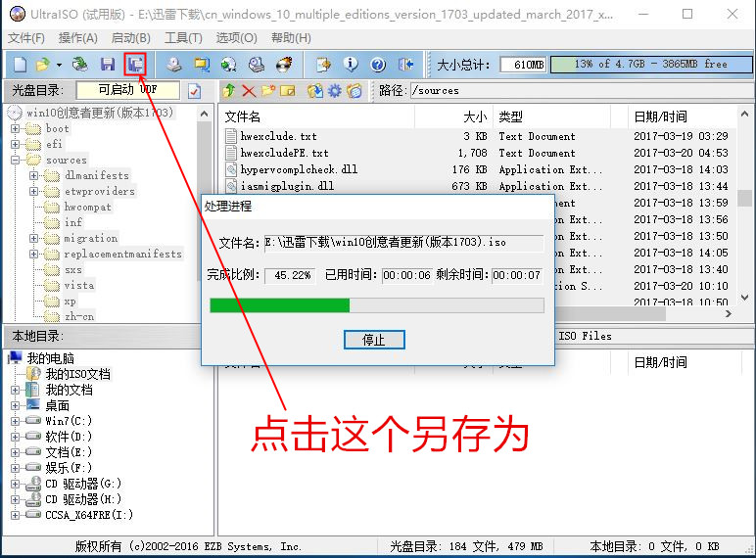Click the disc capacity usage bar (13% of 4.7GB)
Image resolution: width=756 pixels, height=558 pixels.
[651, 64]
